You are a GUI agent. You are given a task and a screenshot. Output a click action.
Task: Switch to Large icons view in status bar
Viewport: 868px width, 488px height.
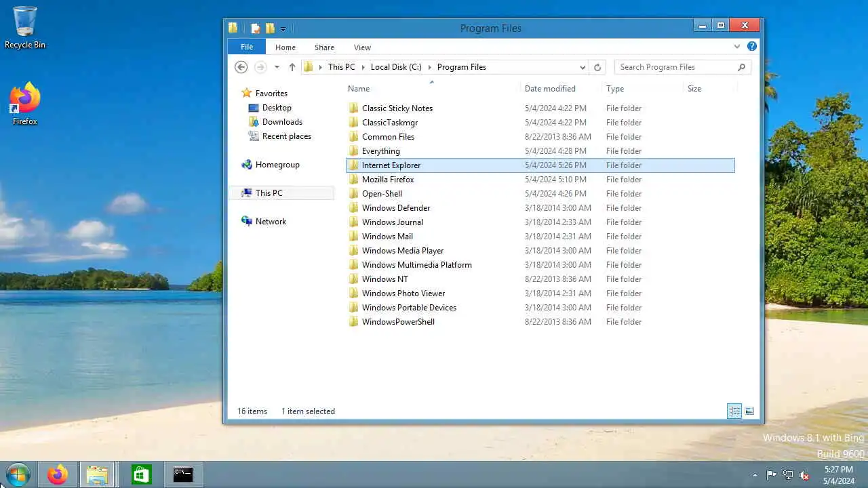click(x=749, y=411)
